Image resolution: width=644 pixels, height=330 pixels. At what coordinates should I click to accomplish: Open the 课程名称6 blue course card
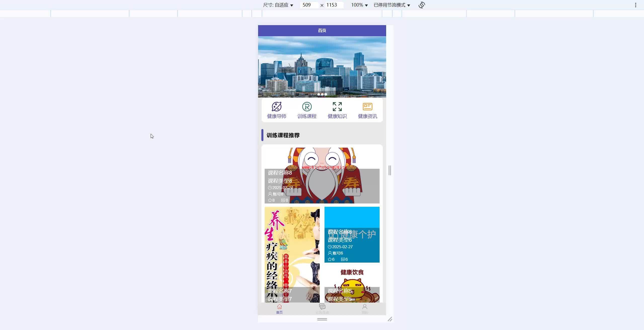tap(352, 234)
